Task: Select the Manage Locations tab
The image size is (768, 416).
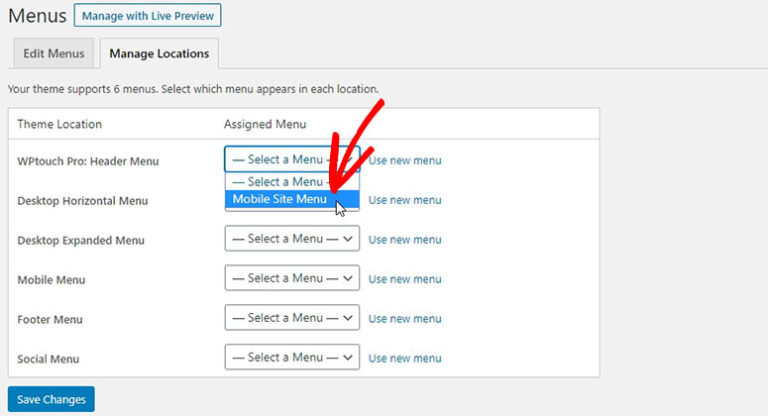Action: [x=159, y=53]
